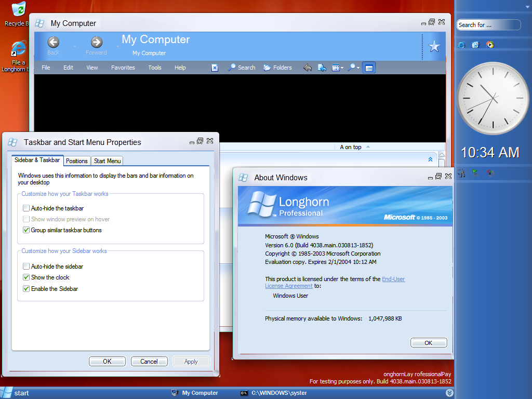This screenshot has height=399, width=532.
Task: Click the Forward navigation arrow
Action: tap(96, 43)
